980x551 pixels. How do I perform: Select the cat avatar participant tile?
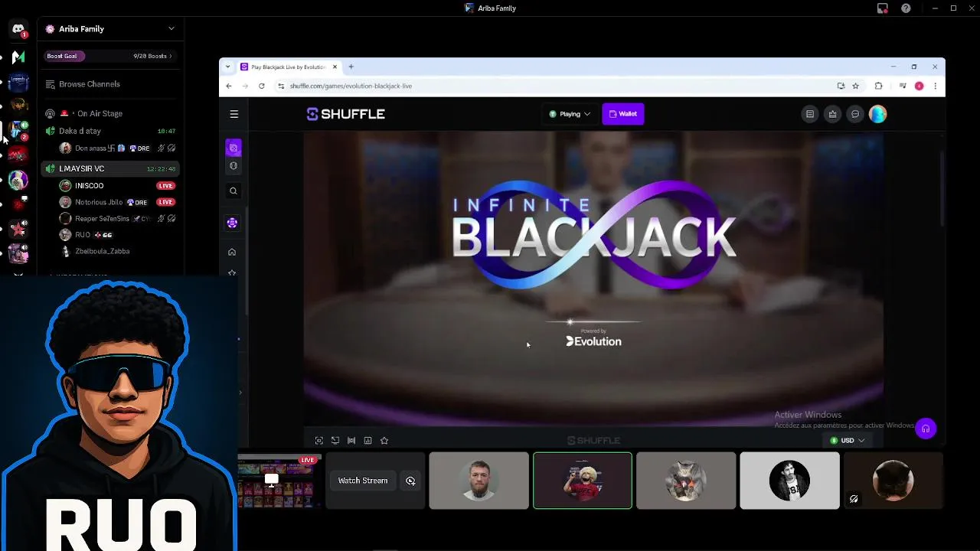686,481
